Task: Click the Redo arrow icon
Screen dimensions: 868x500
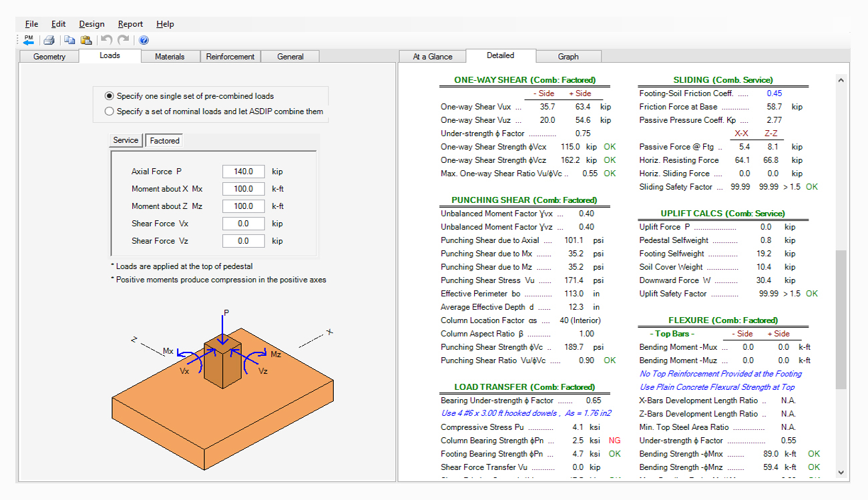Action: pyautogui.click(x=124, y=40)
